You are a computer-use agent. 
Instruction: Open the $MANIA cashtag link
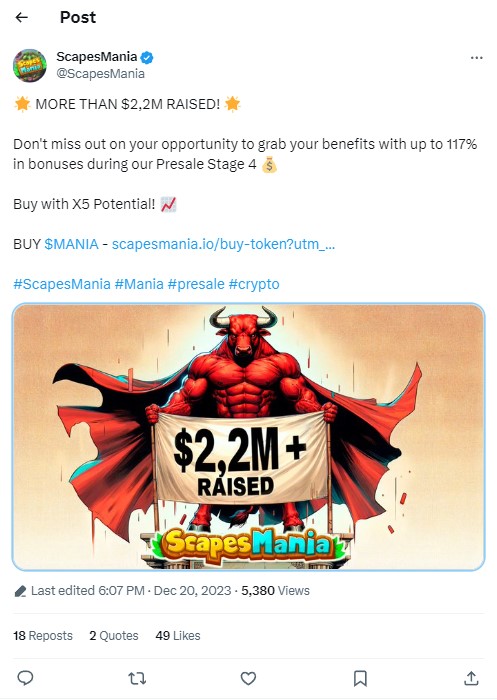click(71, 244)
